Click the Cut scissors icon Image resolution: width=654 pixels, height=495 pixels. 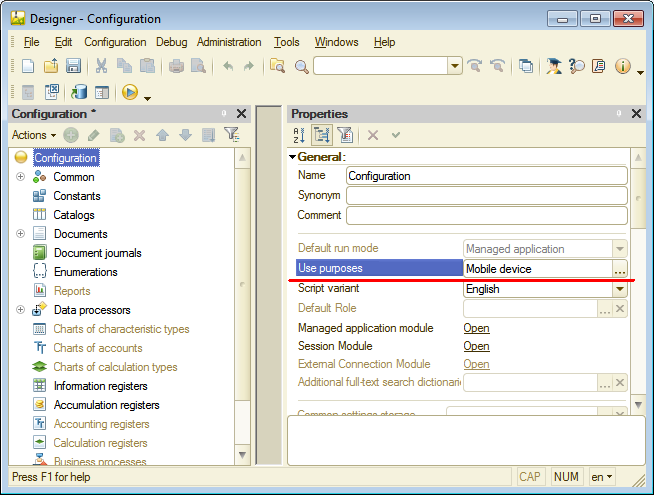point(101,66)
